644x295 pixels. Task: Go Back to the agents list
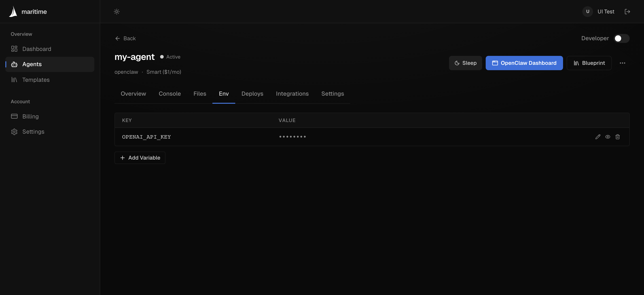point(125,38)
